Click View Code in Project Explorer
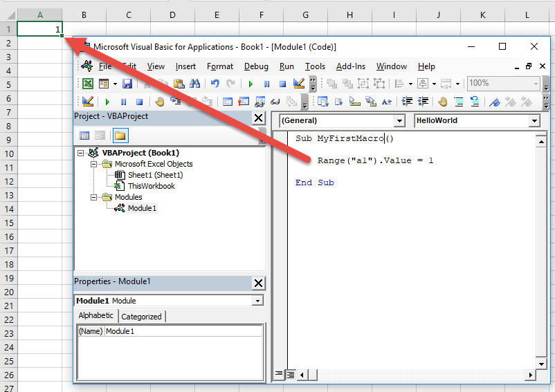This screenshot has height=392, width=555. click(x=84, y=136)
